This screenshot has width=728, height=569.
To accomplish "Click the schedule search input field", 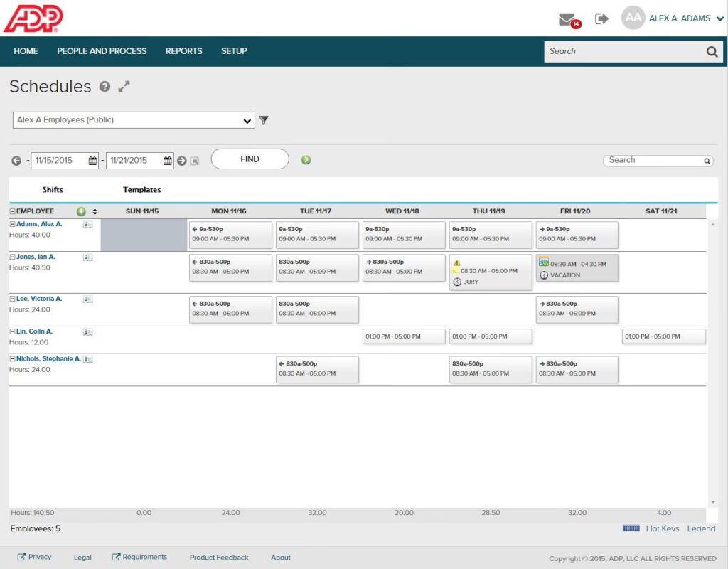I will click(654, 161).
